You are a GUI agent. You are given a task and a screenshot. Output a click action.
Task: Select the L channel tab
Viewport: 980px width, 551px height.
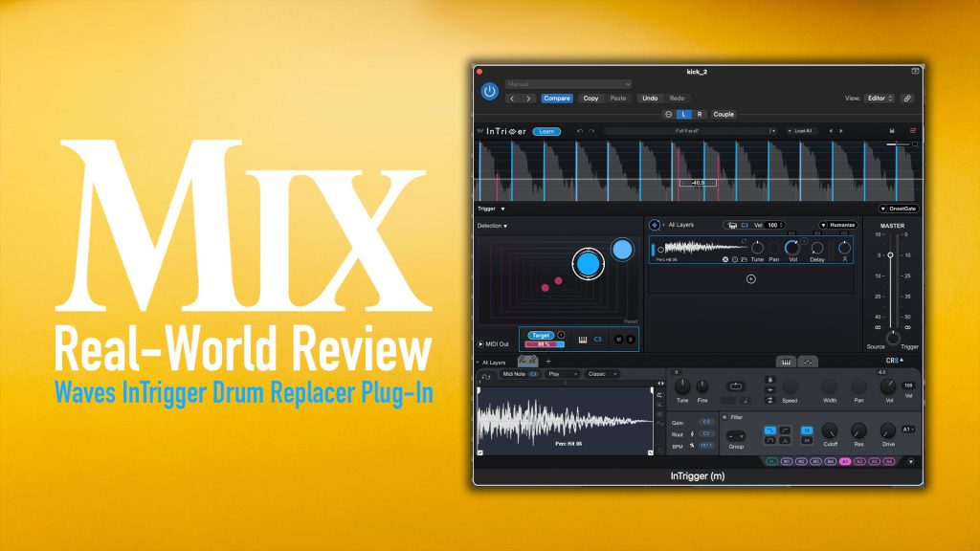click(683, 114)
